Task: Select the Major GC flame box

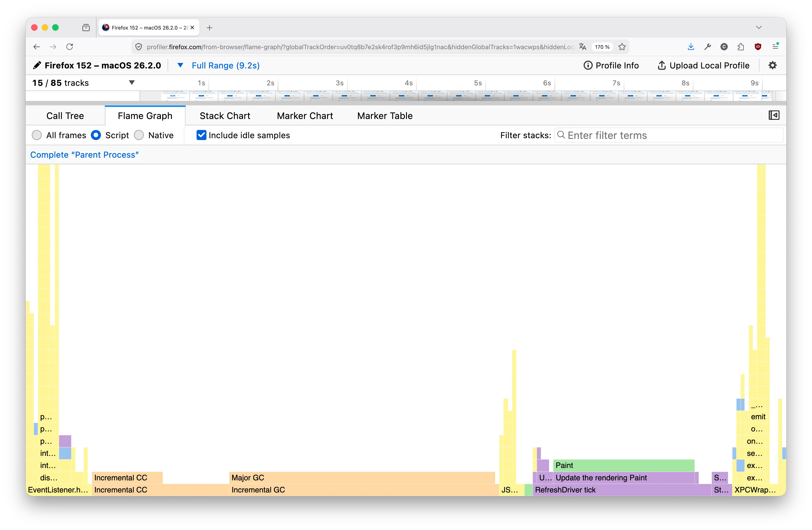Action: tap(362, 477)
